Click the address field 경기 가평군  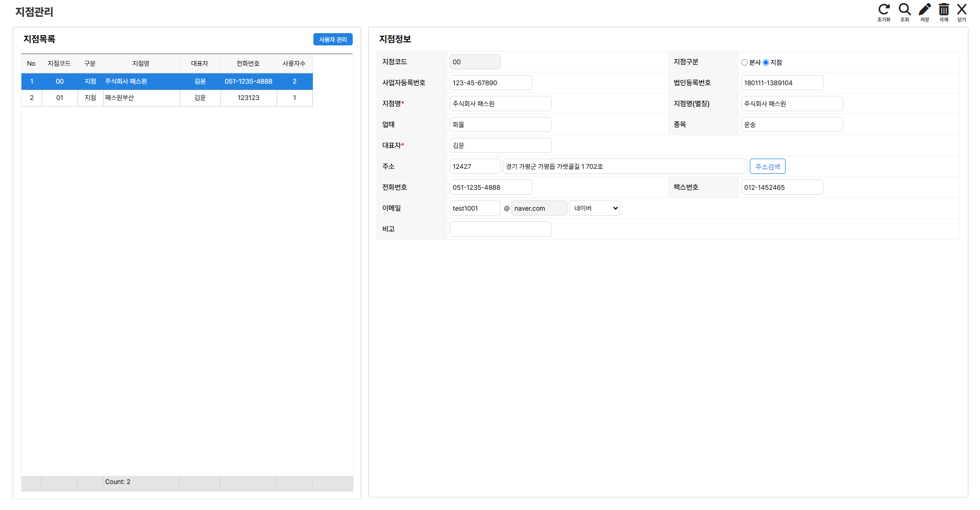(x=625, y=166)
